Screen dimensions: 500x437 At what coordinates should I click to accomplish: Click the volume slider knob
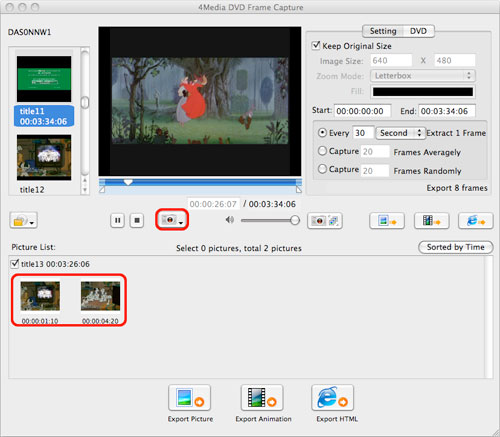pyautogui.click(x=295, y=220)
